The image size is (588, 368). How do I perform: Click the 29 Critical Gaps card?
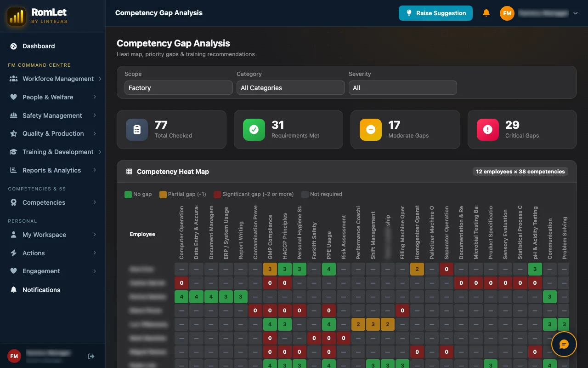[x=522, y=129]
